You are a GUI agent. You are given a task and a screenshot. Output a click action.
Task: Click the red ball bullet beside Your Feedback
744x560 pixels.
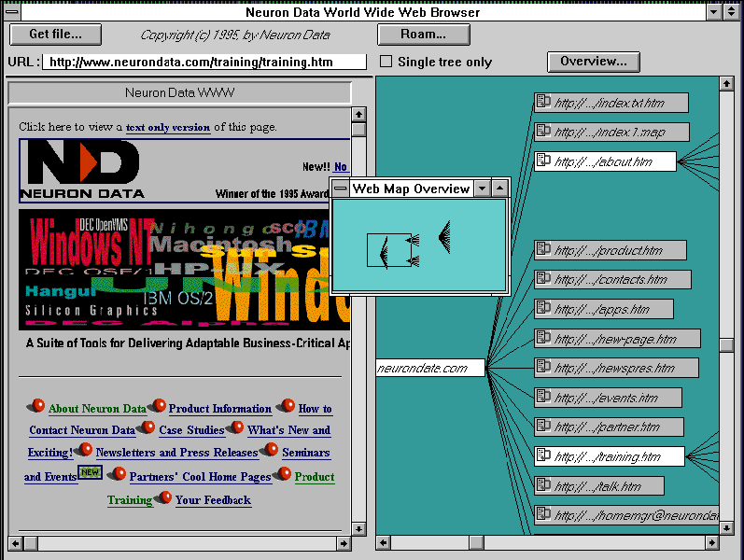click(163, 497)
